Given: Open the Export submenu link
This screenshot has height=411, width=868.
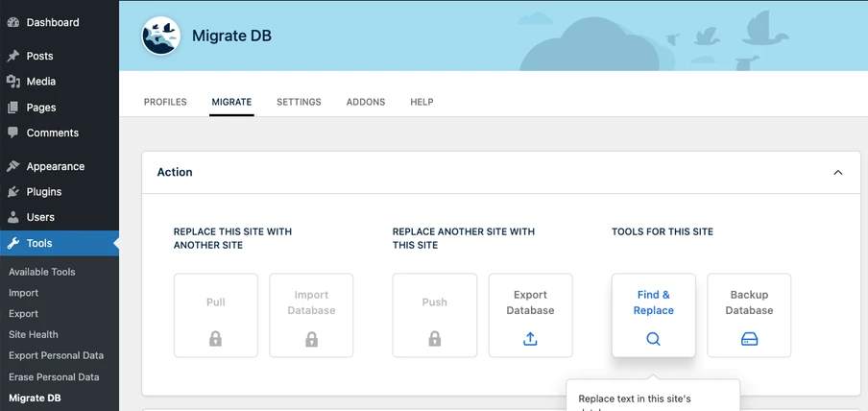Looking at the screenshot, I should point(24,313).
